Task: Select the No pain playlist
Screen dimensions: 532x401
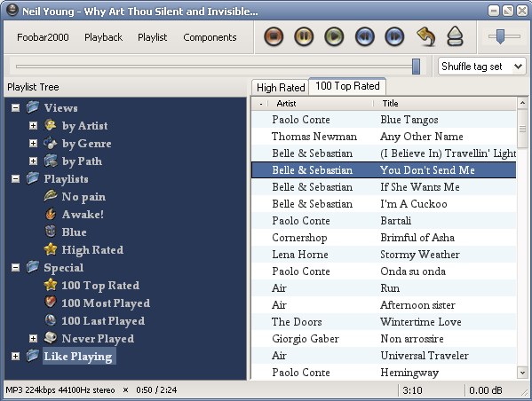Action: tap(83, 197)
